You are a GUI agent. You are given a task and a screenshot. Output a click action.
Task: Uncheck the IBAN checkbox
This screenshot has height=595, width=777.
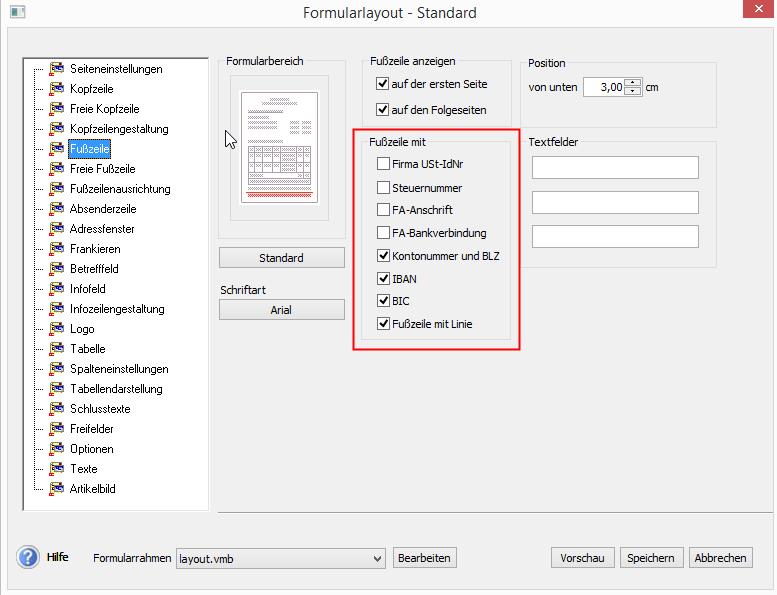click(383, 278)
